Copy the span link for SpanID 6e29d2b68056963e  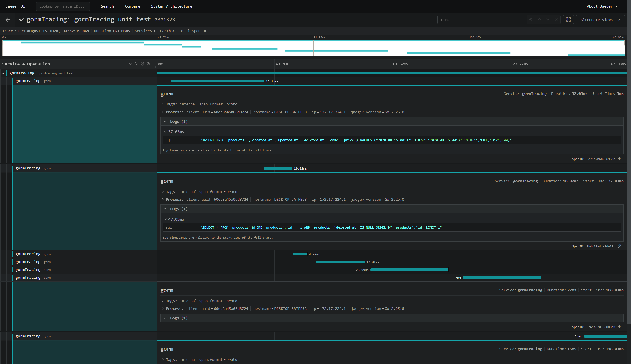(x=620, y=158)
